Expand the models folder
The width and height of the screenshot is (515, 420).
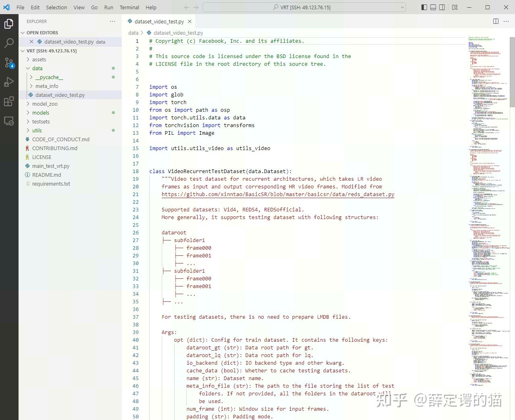coord(41,113)
